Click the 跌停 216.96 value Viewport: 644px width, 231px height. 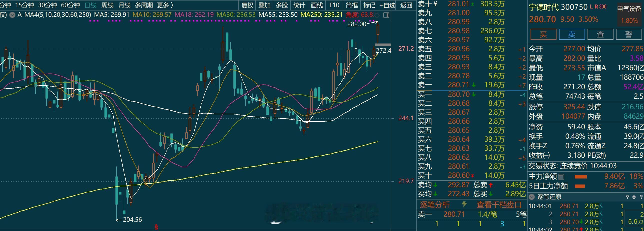pyautogui.click(x=633, y=107)
